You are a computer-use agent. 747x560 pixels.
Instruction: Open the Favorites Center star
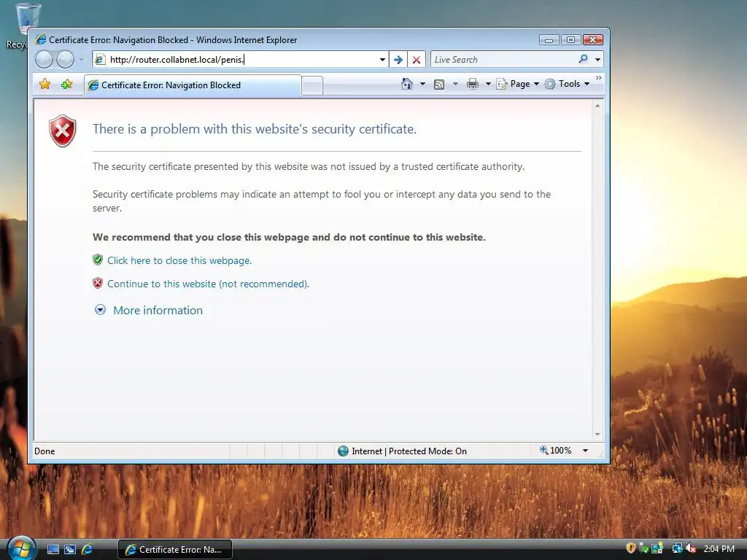tap(44, 85)
